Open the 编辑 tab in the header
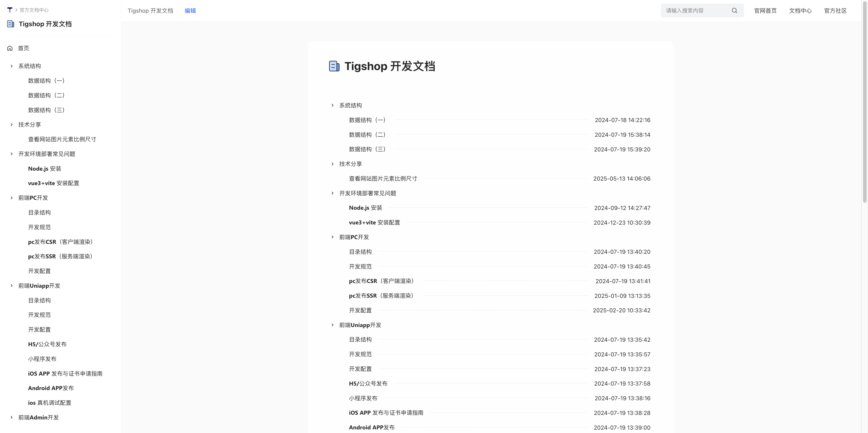This screenshot has height=433, width=868. pos(190,11)
